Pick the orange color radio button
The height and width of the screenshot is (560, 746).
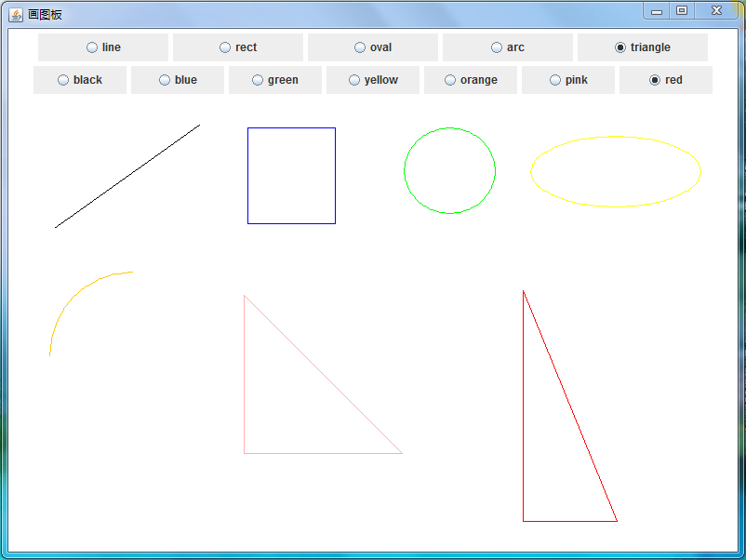pyautogui.click(x=450, y=80)
